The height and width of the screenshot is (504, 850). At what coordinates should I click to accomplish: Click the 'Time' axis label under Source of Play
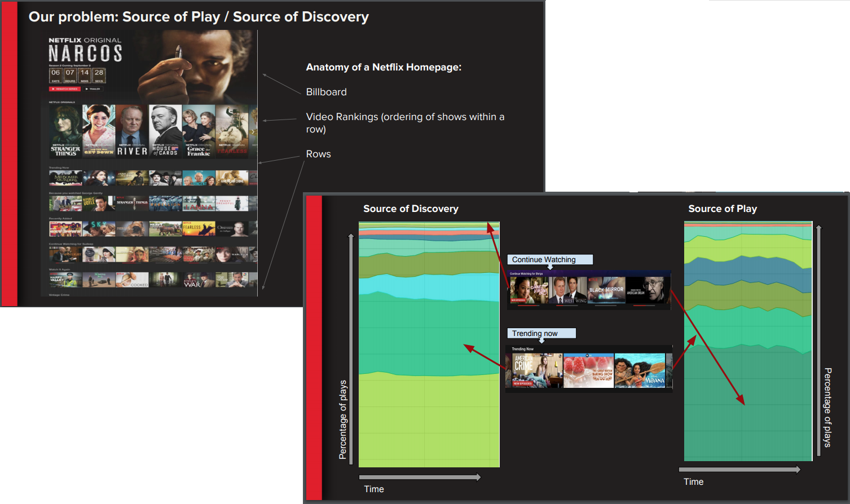[x=693, y=482]
